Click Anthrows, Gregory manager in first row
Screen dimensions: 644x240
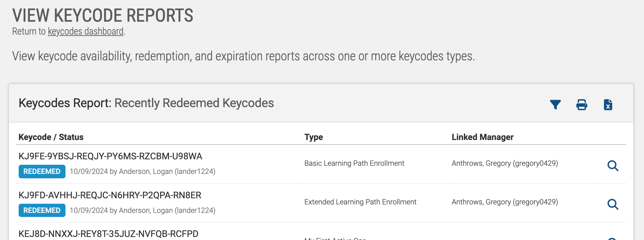tap(505, 163)
